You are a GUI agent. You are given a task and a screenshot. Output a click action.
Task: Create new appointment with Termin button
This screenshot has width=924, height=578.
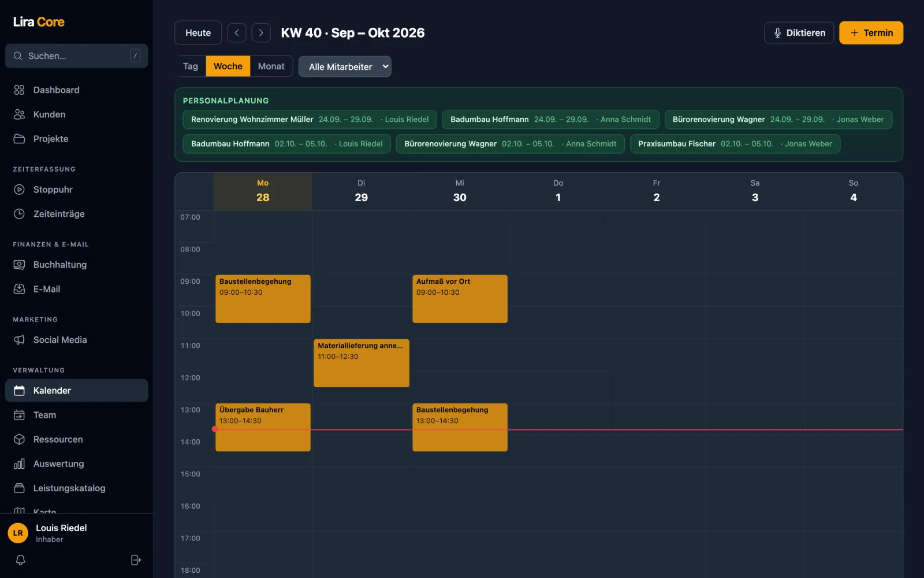pos(871,33)
